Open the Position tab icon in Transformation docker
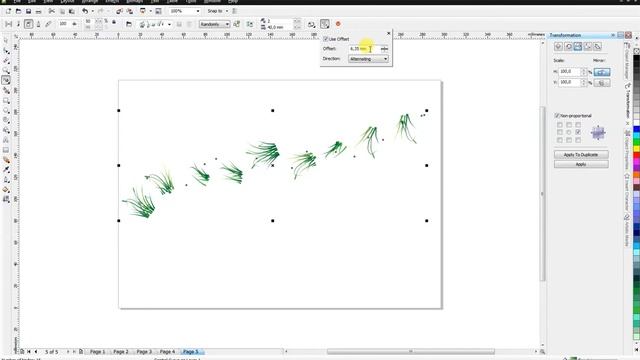This screenshot has height=360, width=640. [x=558, y=47]
